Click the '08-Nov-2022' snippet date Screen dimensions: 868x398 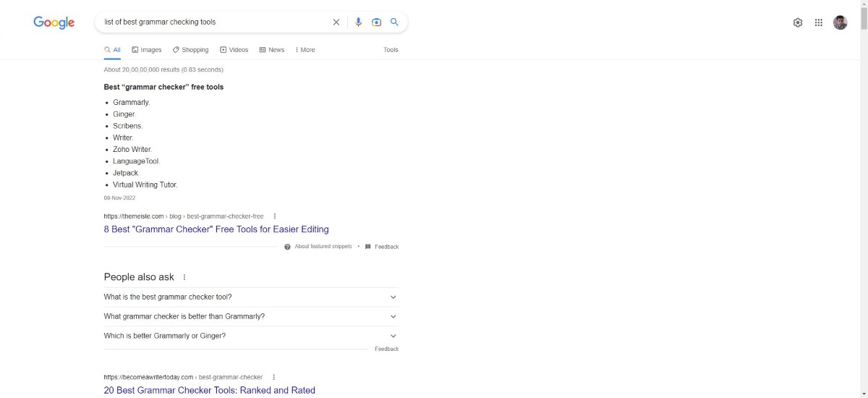[x=119, y=198]
